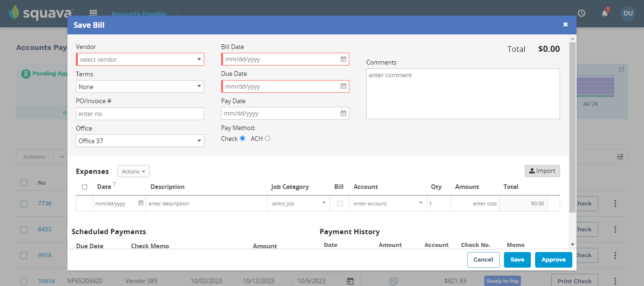Click the Accounts Payable header tab

pyautogui.click(x=139, y=14)
